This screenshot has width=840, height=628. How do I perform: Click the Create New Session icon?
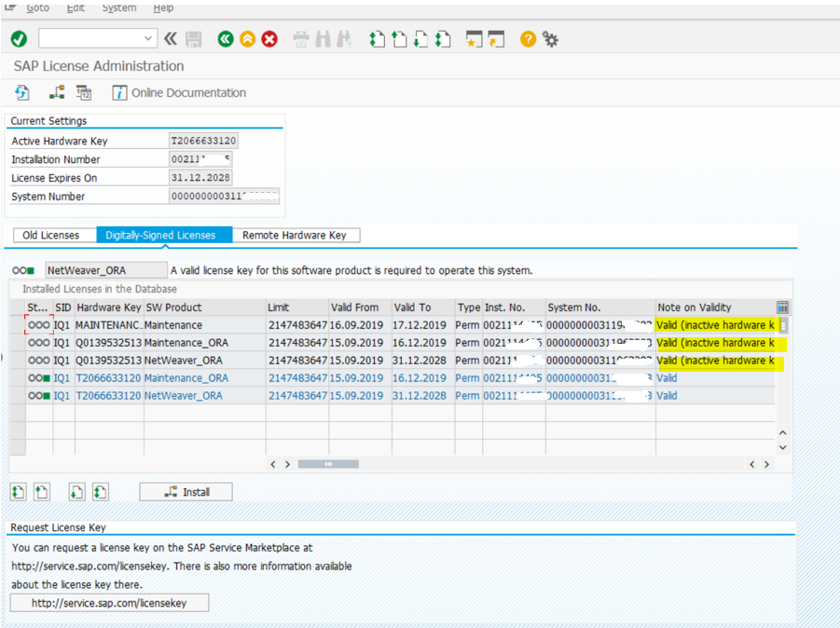coord(475,39)
